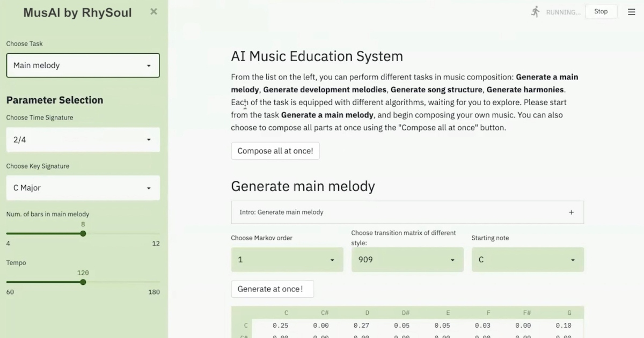Click the MusAI by RhySoul title
644x338 pixels.
(x=77, y=12)
